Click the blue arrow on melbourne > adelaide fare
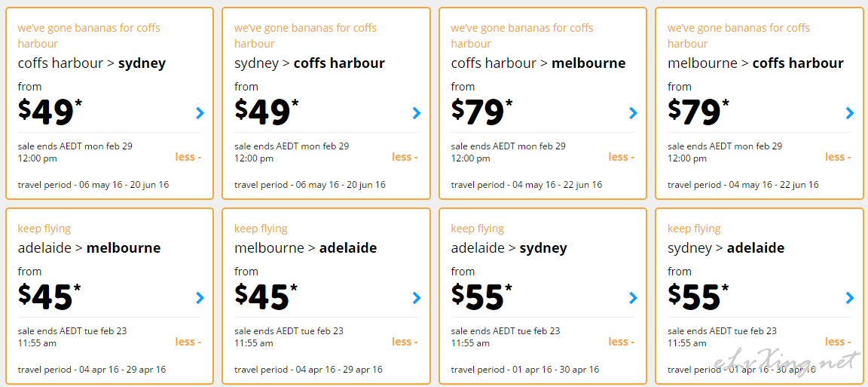Viewport: 868px width, 387px height. pyautogui.click(x=416, y=298)
